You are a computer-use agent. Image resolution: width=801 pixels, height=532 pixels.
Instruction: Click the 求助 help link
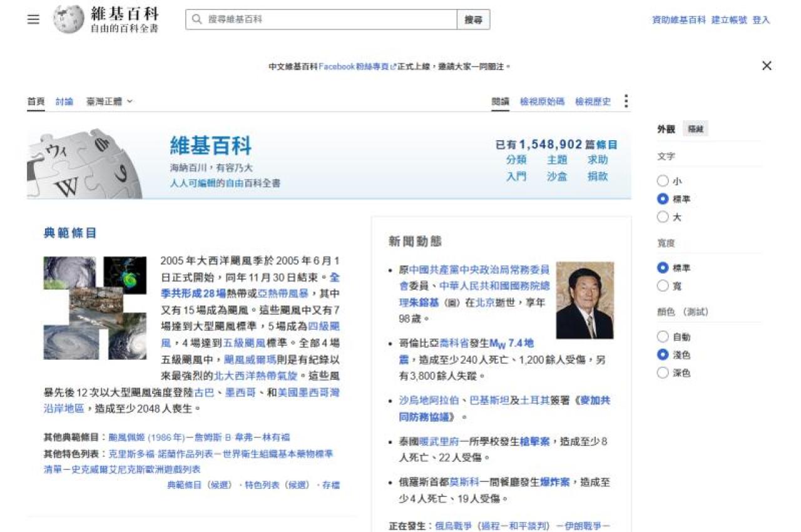pos(598,160)
